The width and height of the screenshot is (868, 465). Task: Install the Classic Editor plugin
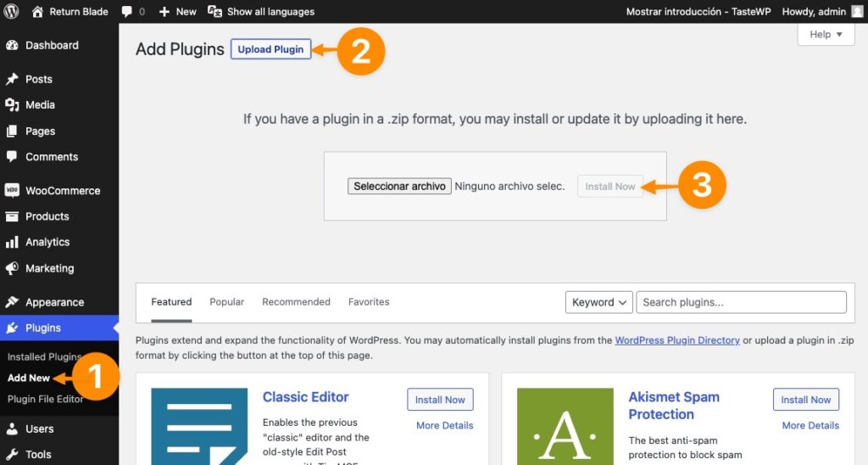(x=440, y=400)
